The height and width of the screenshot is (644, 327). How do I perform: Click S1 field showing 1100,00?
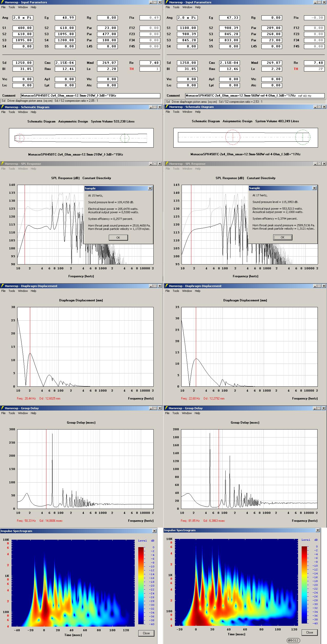tap(187, 28)
